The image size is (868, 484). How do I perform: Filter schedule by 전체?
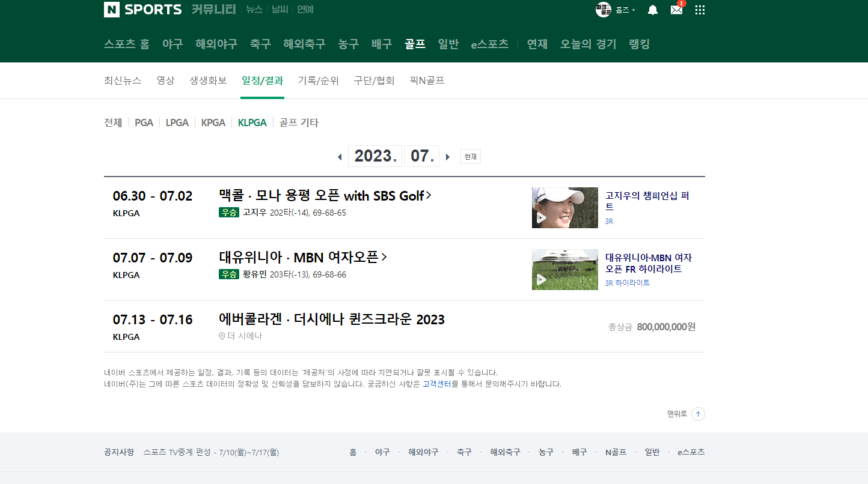click(113, 123)
